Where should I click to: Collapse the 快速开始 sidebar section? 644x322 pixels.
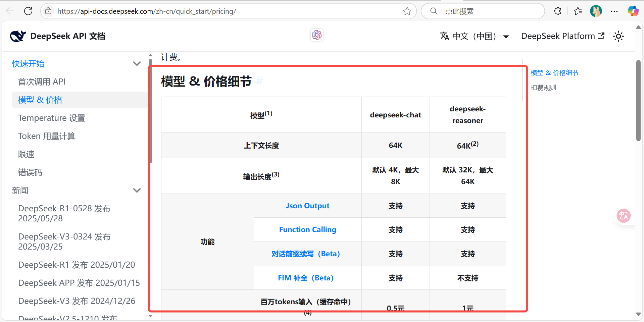coord(137,63)
